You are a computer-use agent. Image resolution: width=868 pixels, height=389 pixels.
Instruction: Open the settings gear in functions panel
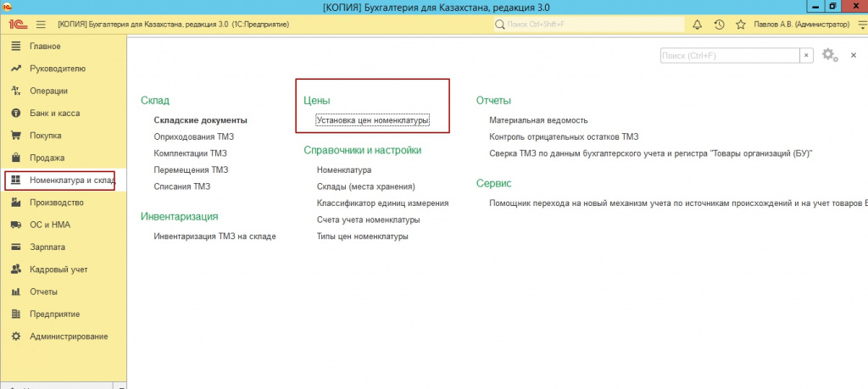(x=830, y=55)
